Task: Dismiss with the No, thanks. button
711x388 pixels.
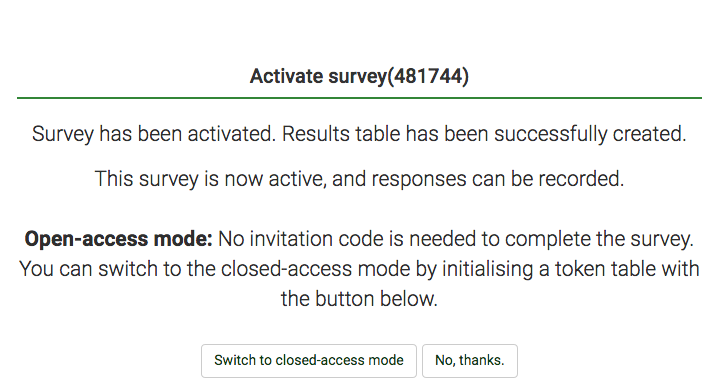Action: coord(470,361)
